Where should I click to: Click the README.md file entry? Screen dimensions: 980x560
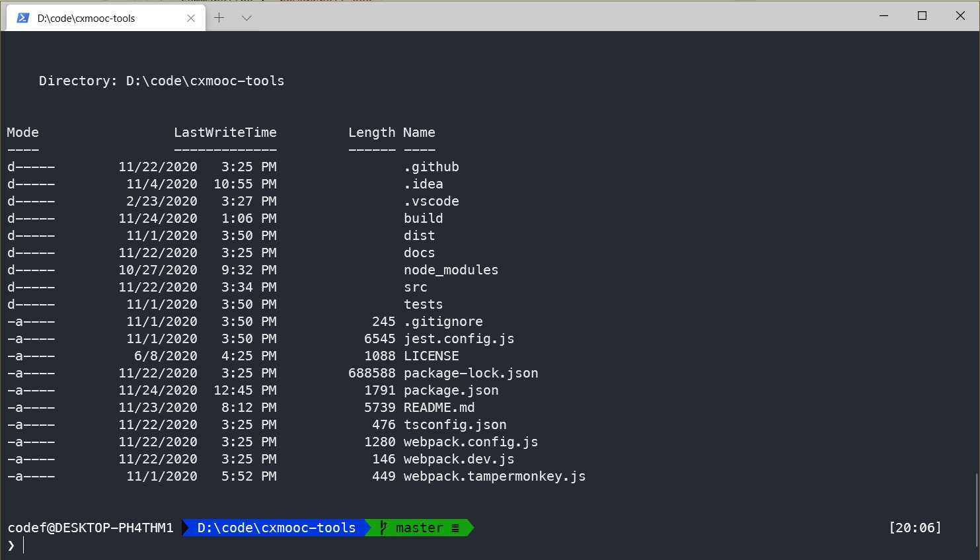tap(439, 407)
